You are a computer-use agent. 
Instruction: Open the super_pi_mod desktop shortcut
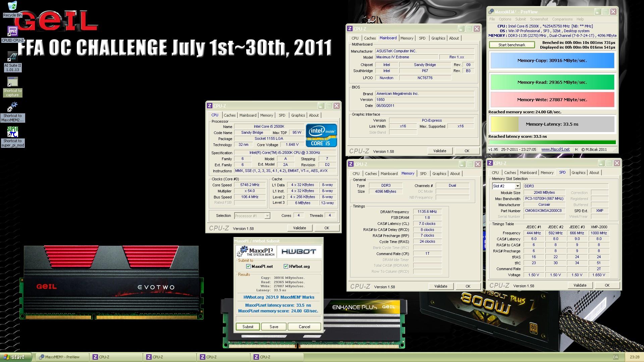[12, 137]
